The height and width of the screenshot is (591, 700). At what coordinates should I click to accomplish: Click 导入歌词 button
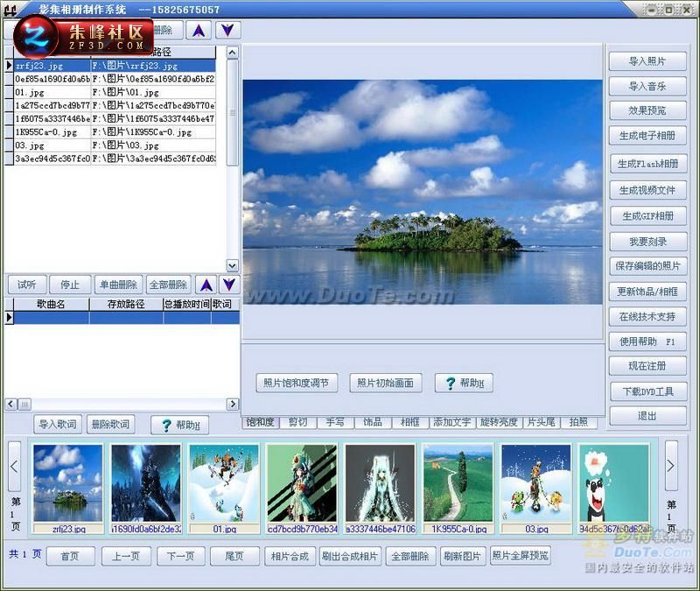[58, 424]
